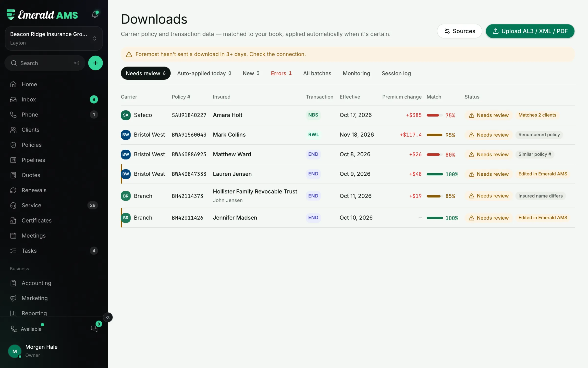The height and width of the screenshot is (368, 588).
Task: Switch to the Errors tab
Action: (x=281, y=73)
